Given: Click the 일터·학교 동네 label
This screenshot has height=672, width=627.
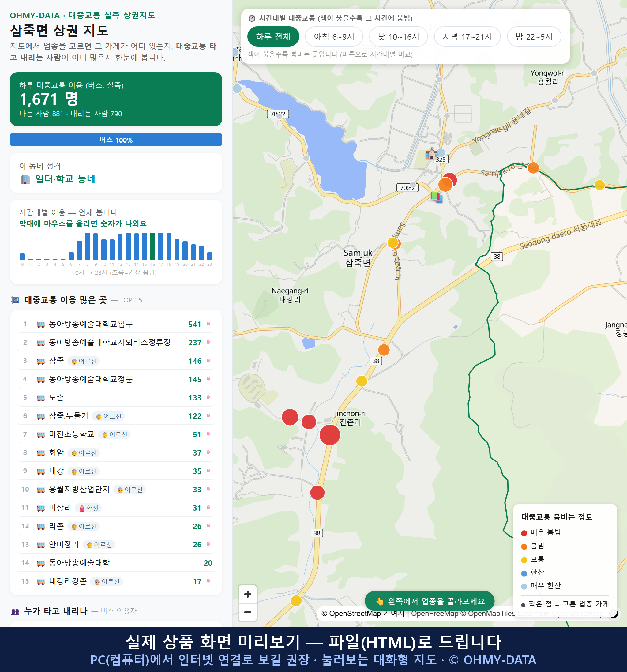Looking at the screenshot, I should [x=65, y=179].
